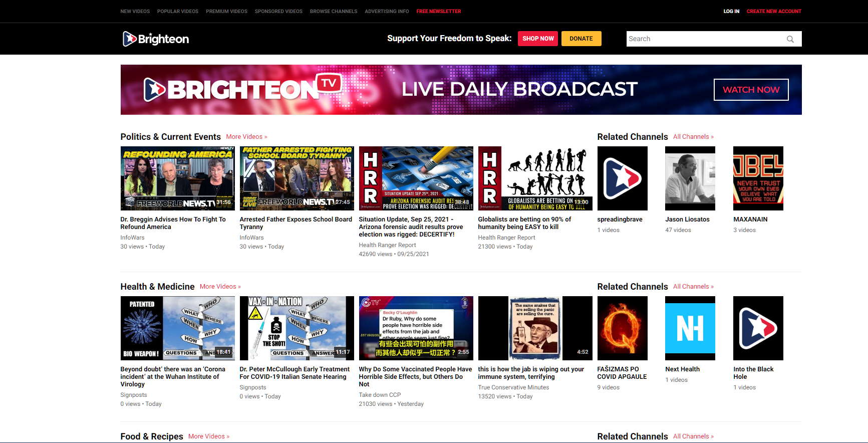Open title Arrested Father Exposes School Board Tyranny
Screen dimensions: 868x443
tap(296, 223)
